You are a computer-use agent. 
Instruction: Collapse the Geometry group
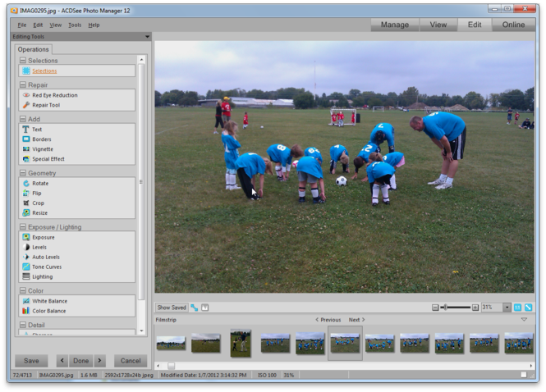(23, 173)
